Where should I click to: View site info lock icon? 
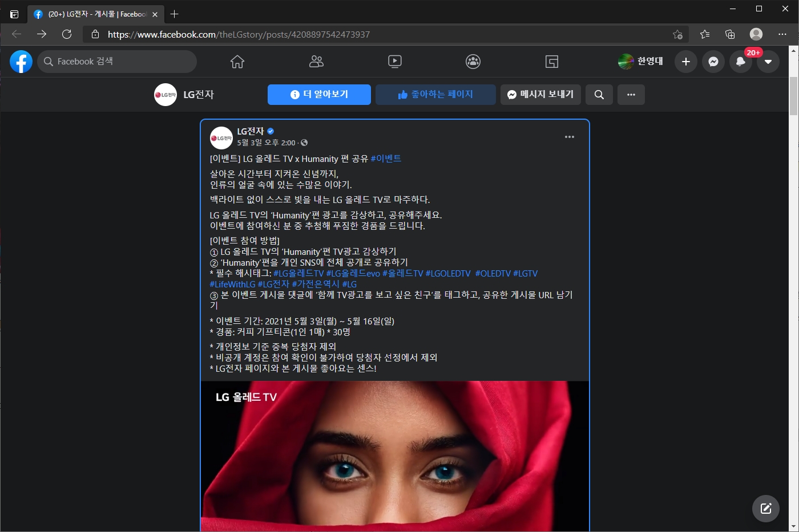(95, 34)
